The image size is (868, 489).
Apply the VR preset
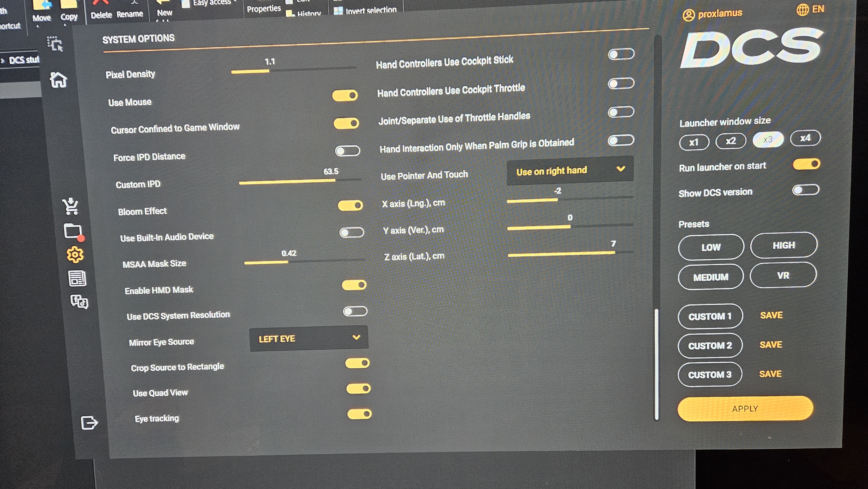[783, 275]
